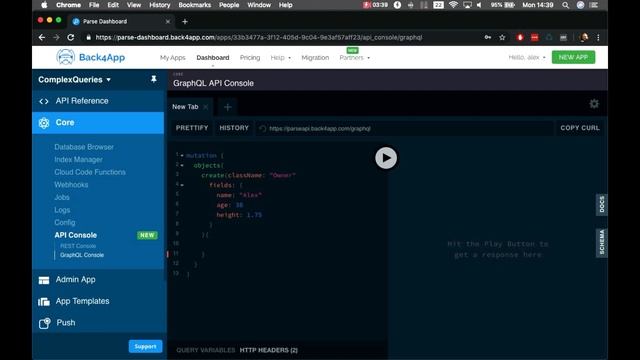The height and width of the screenshot is (360, 640).
Task: Open Chrome Bookmarks menu
Action: (194, 5)
